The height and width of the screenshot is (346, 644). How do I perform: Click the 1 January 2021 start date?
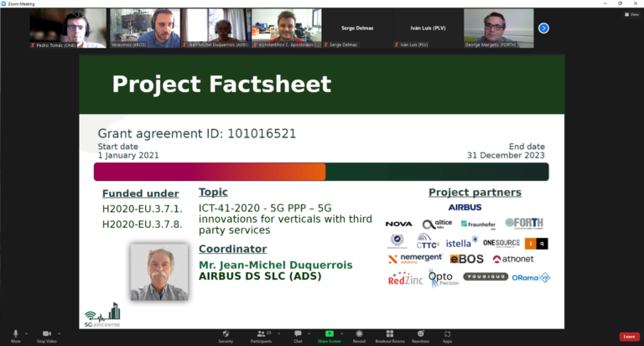(128, 155)
